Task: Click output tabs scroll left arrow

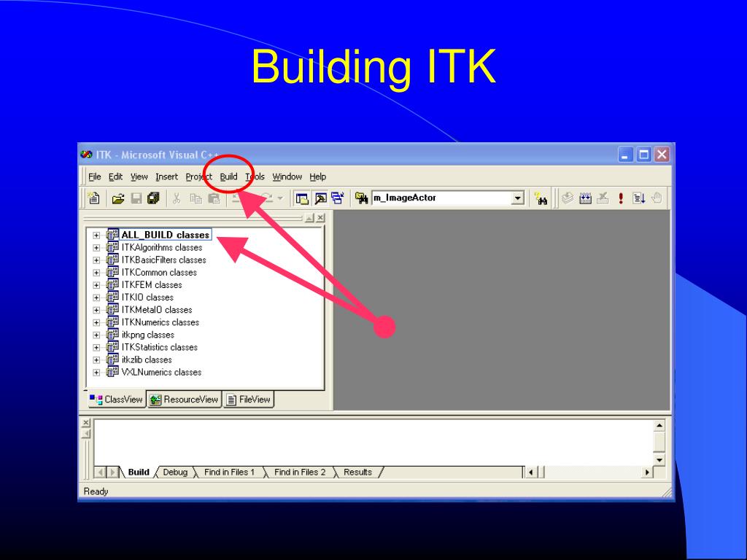Action: point(100,472)
